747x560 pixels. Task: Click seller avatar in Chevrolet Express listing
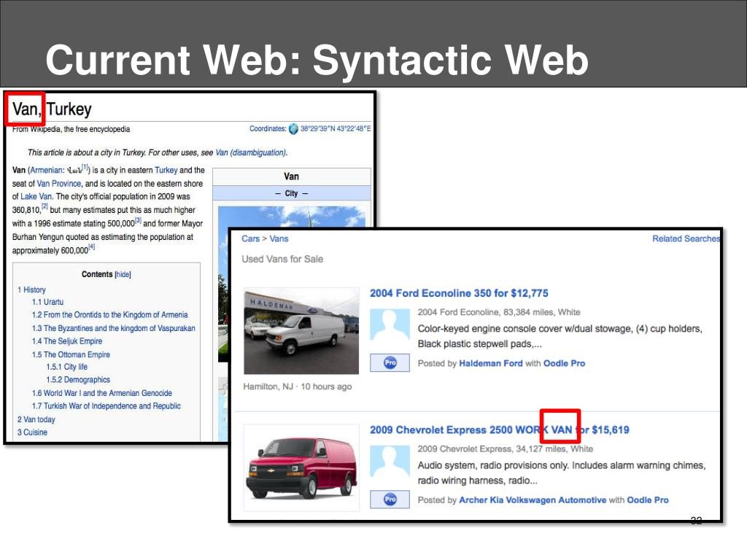(390, 461)
